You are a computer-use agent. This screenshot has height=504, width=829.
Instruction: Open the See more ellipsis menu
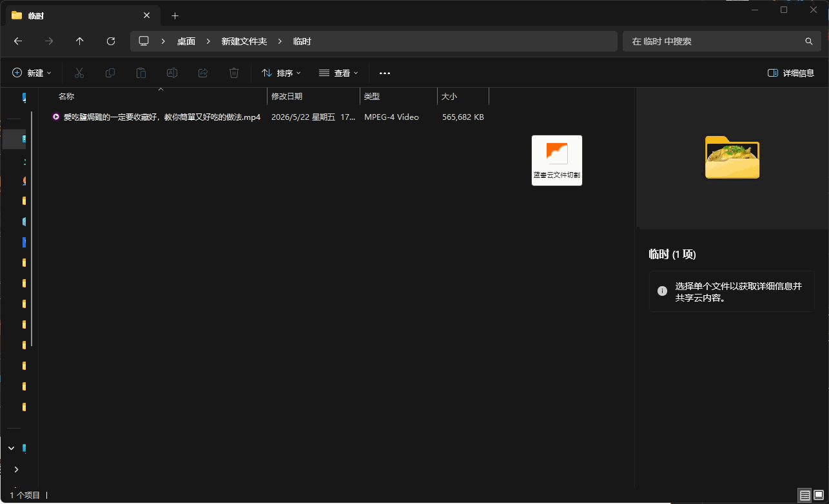[385, 73]
